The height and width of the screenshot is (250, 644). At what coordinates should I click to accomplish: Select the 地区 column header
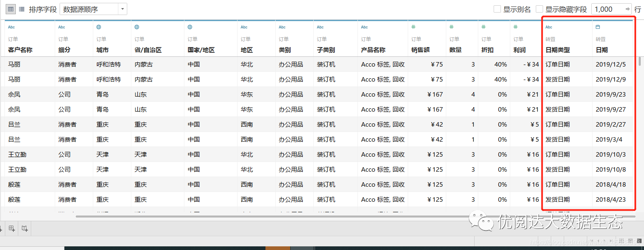tap(247, 50)
